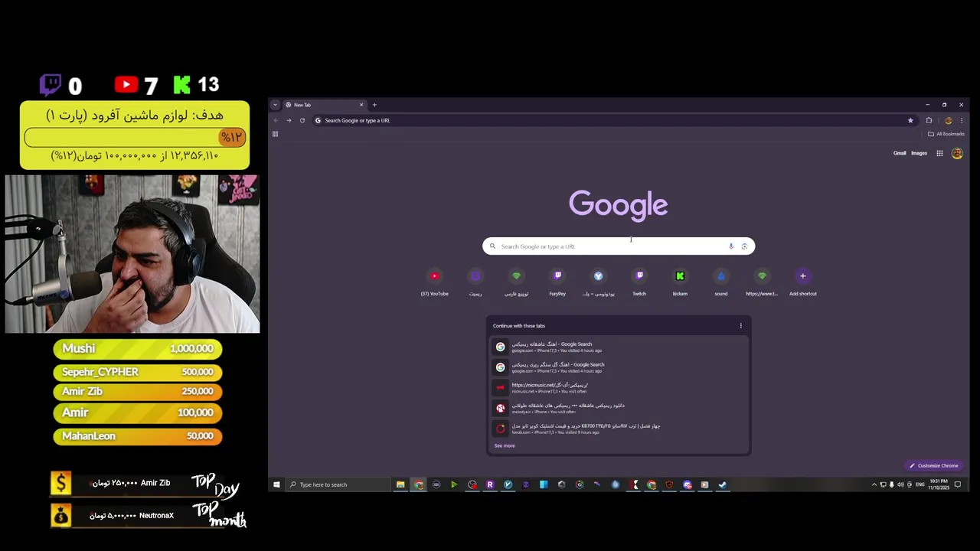Click the Windows taskbar search box
Screen dimensions: 980x551
point(338,484)
